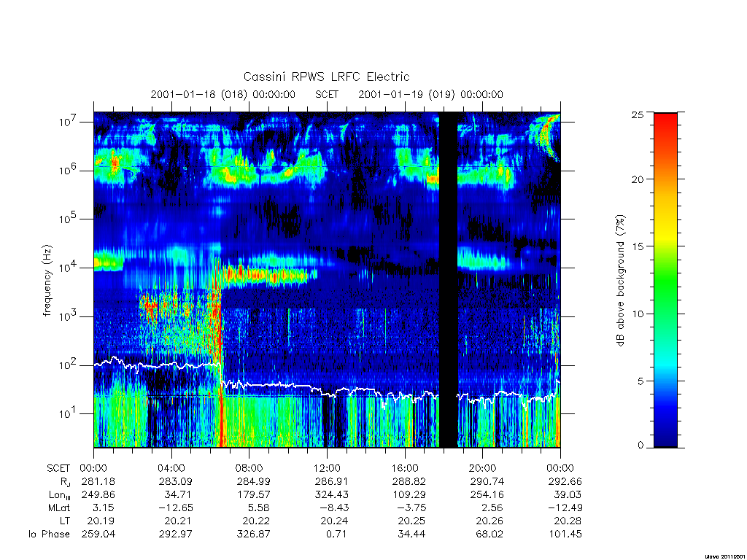Image resolution: width=747 pixels, height=560 pixels.
Task: Click the Io Phase value 0.71
Action: point(336,534)
